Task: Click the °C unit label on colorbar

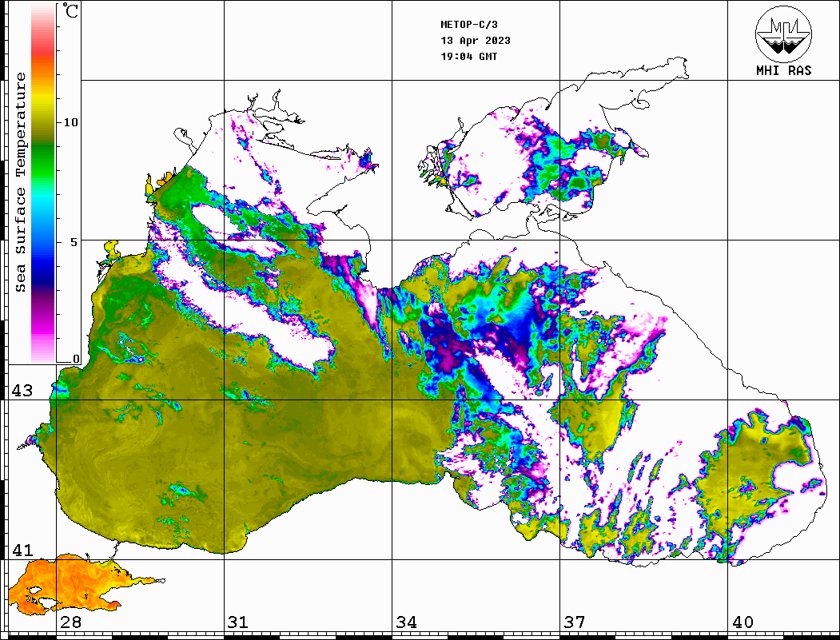Action: (70, 10)
